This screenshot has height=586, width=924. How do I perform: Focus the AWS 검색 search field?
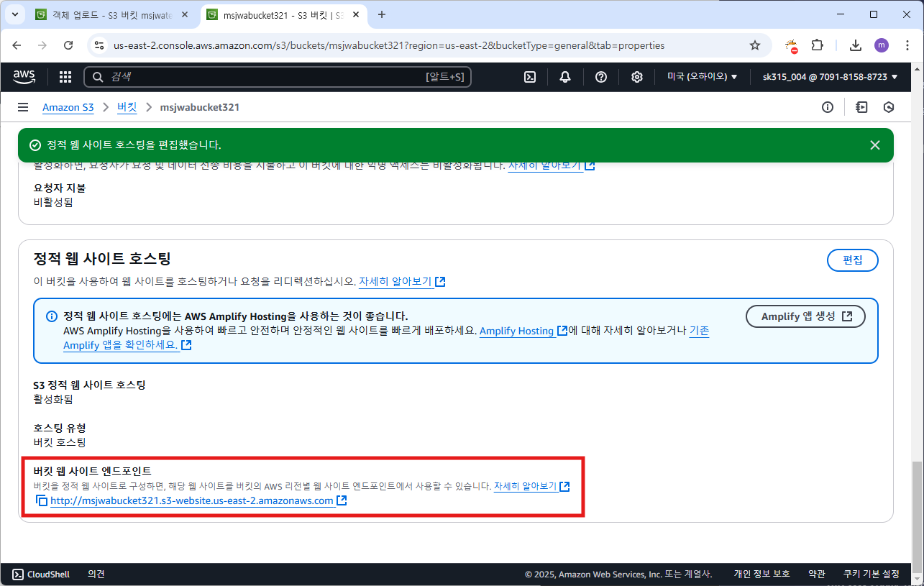[x=278, y=77]
